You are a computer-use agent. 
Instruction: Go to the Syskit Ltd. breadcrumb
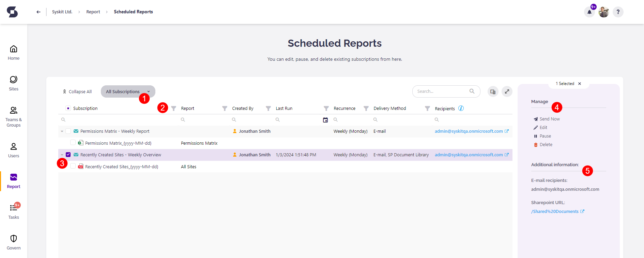click(62, 12)
